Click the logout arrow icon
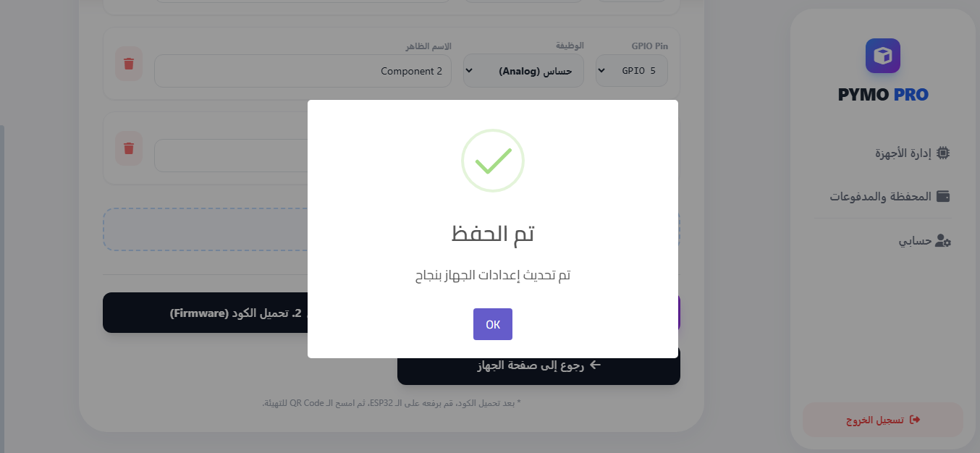 click(x=915, y=420)
